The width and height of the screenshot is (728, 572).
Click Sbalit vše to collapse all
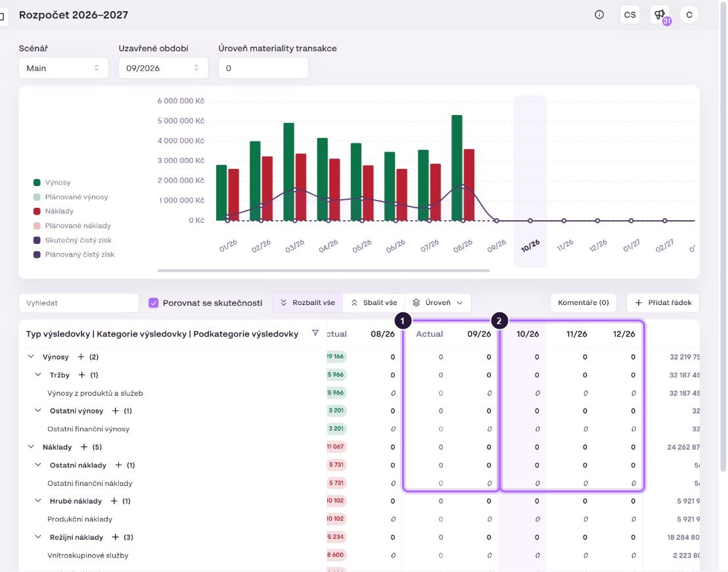pyautogui.click(x=374, y=303)
